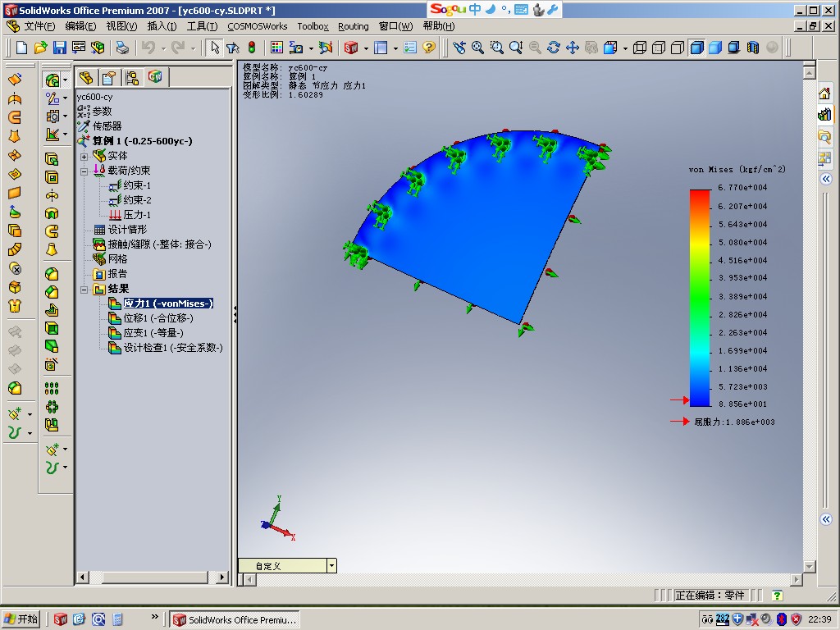Open the Toolbox menu
840x630 pixels.
pos(313,26)
